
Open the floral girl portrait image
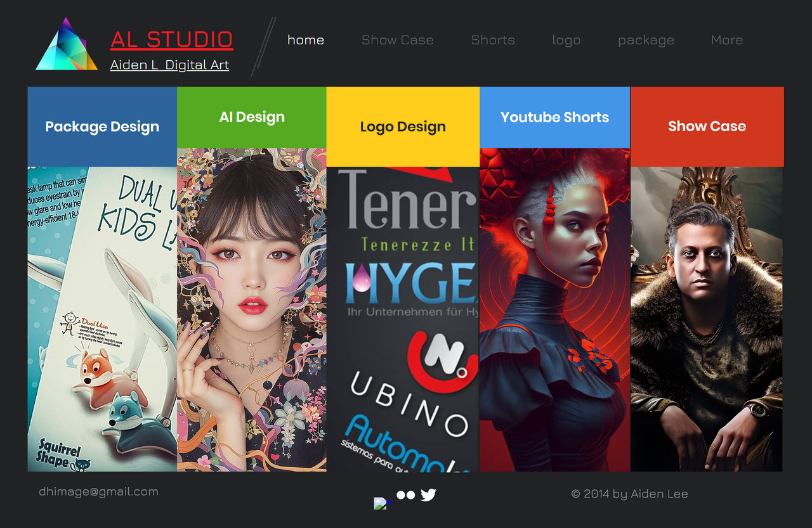[x=252, y=309]
